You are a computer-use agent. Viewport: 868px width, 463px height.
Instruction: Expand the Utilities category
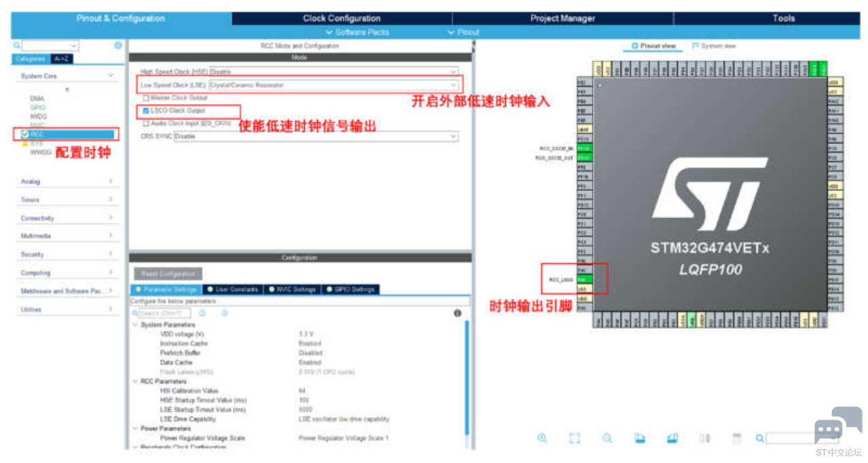[67, 309]
